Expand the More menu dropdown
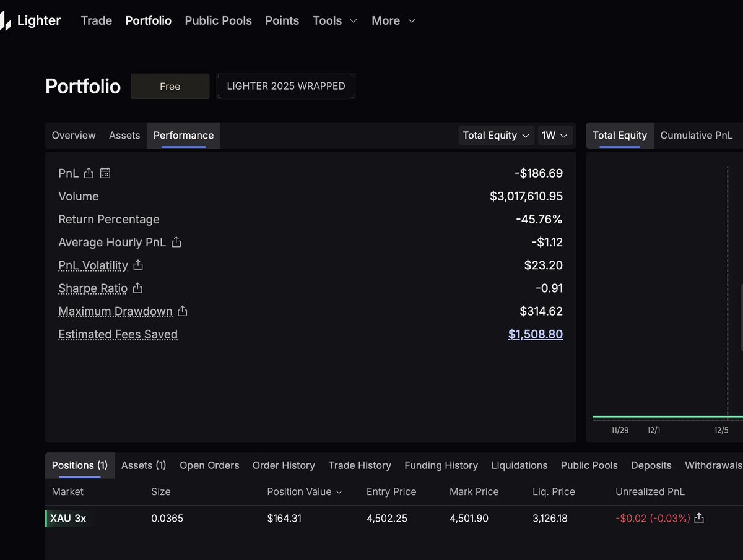The height and width of the screenshot is (560, 743). 393,20
